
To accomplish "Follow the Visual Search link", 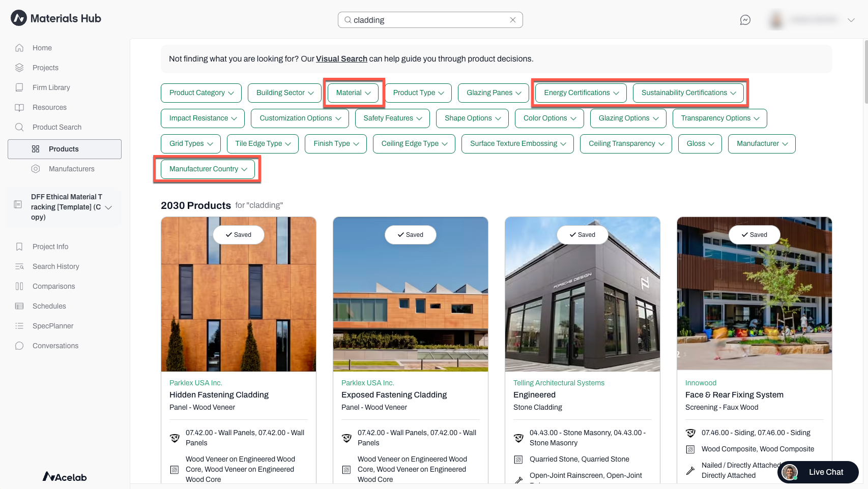I will click(341, 59).
